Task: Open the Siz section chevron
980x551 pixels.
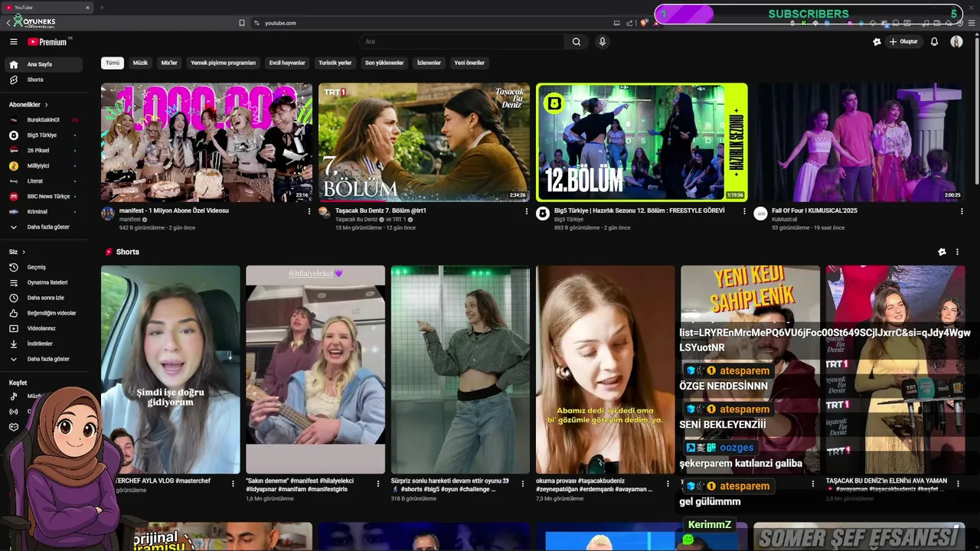Action: pos(24,252)
